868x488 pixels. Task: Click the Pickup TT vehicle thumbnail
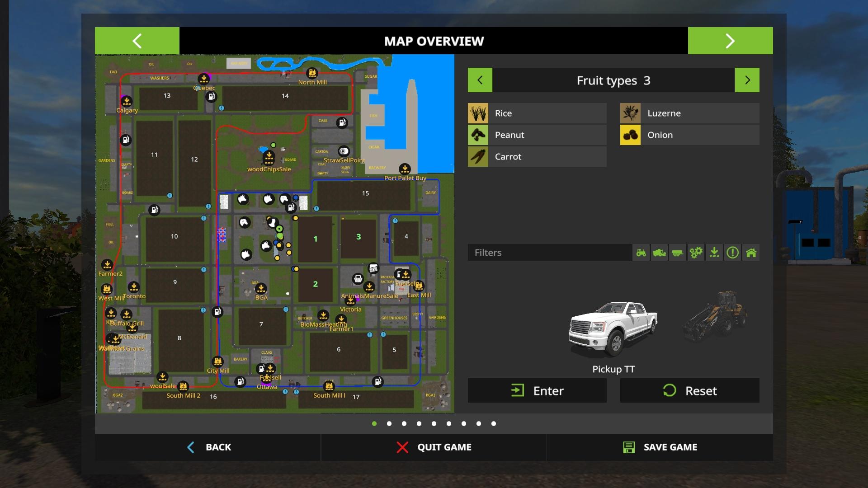click(613, 330)
